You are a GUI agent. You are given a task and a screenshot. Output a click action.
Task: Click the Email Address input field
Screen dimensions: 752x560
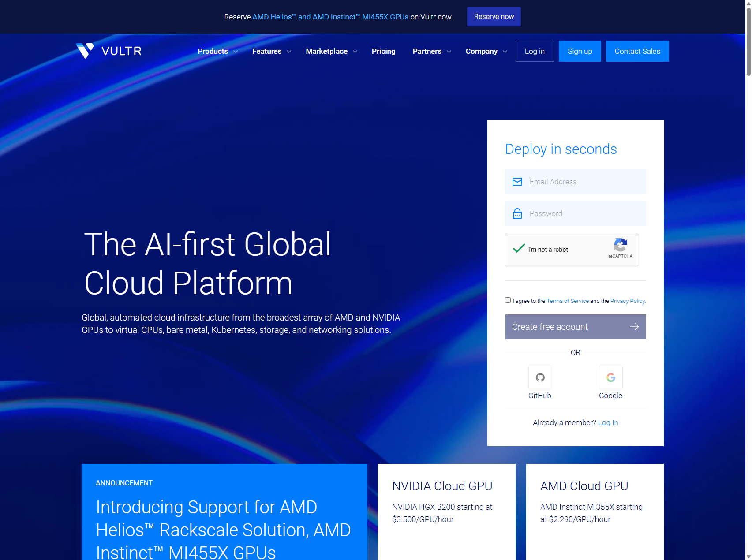click(x=576, y=182)
